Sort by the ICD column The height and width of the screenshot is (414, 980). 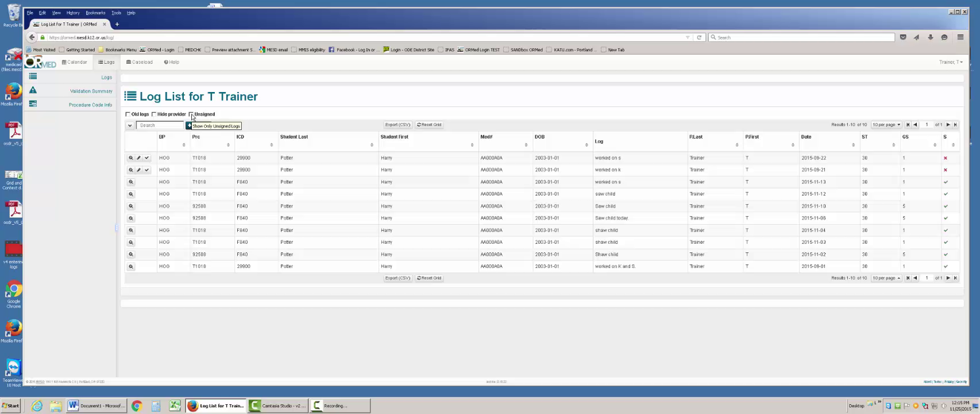pos(256,141)
